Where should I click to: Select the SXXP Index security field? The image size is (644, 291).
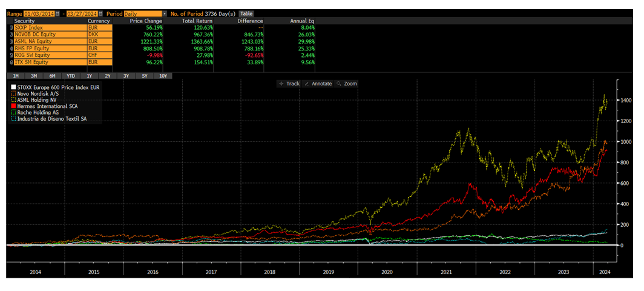[x=50, y=28]
